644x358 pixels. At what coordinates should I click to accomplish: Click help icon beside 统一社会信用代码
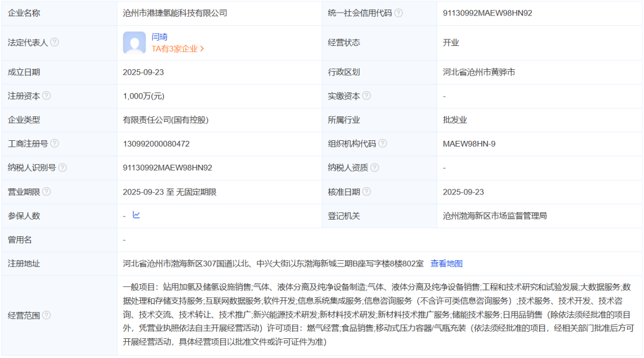[x=398, y=13]
